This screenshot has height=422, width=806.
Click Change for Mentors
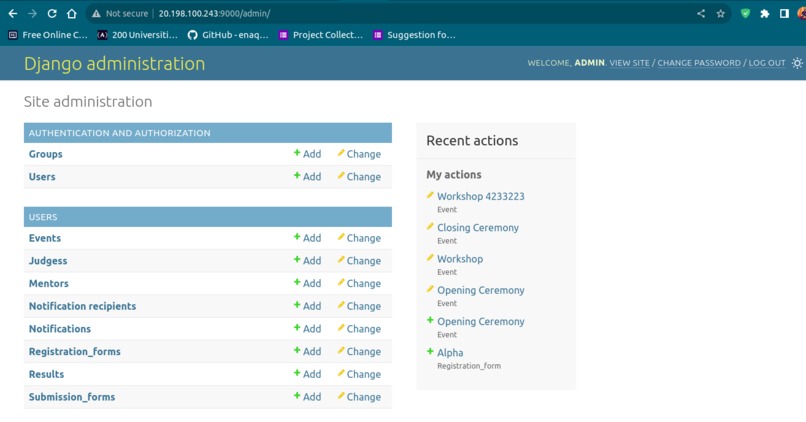359,284
